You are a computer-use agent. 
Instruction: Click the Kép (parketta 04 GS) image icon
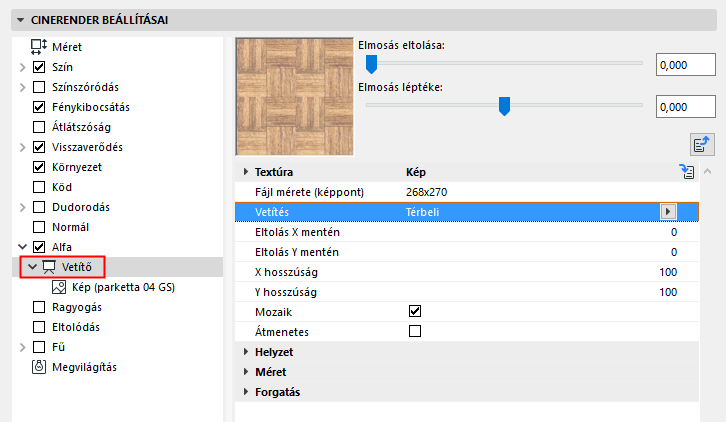pos(59,287)
